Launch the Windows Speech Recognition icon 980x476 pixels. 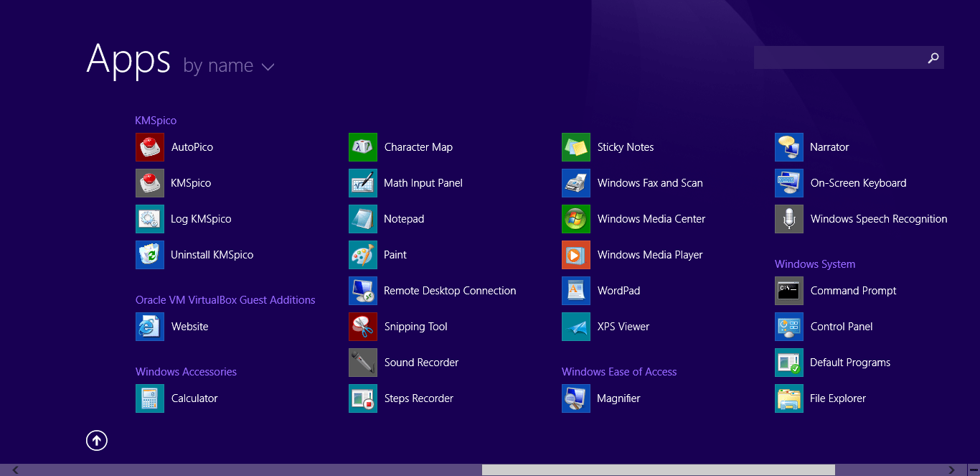pos(789,219)
